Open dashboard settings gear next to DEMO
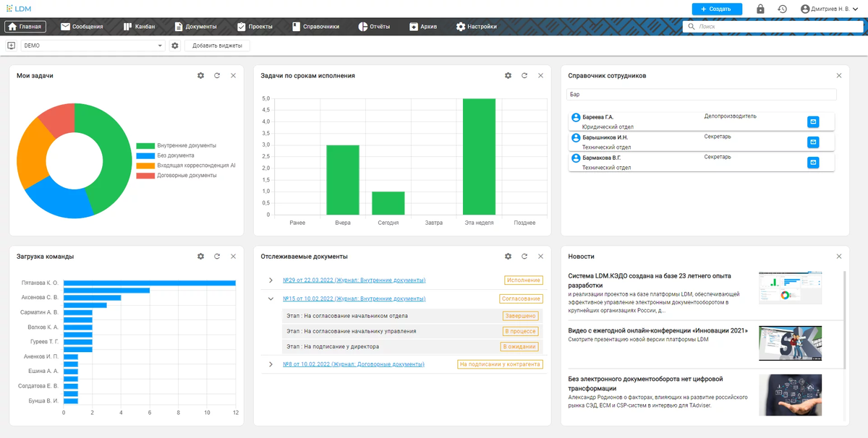Image resolution: width=868 pixels, height=438 pixels. (x=175, y=46)
